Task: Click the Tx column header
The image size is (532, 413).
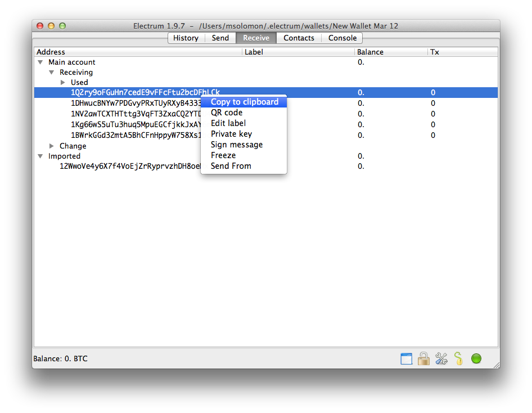Action: (462, 52)
